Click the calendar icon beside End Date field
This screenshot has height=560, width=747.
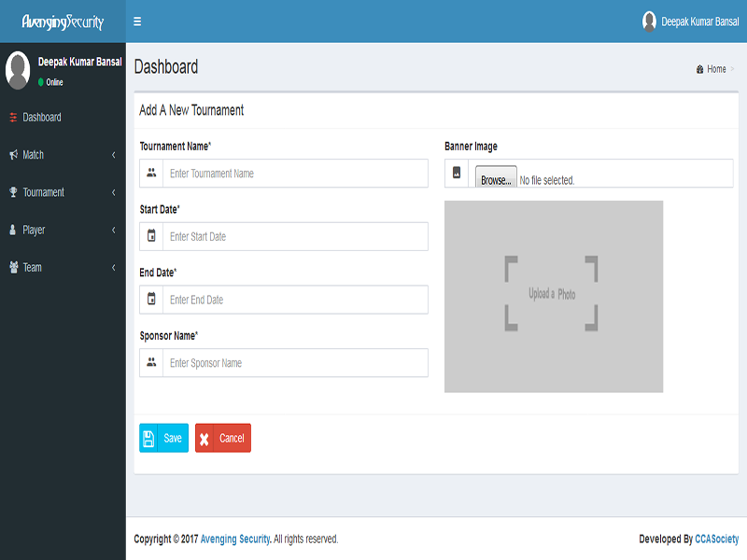151,299
